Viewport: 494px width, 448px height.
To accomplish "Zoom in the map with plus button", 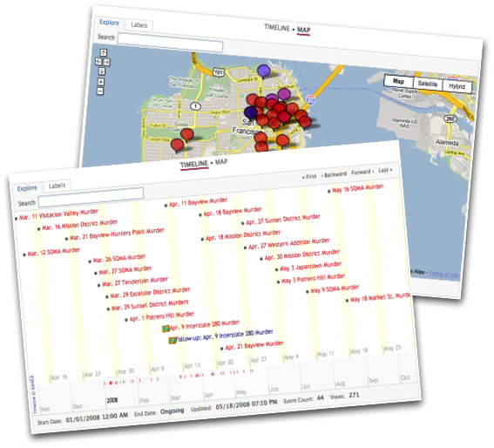I will 100,82.
